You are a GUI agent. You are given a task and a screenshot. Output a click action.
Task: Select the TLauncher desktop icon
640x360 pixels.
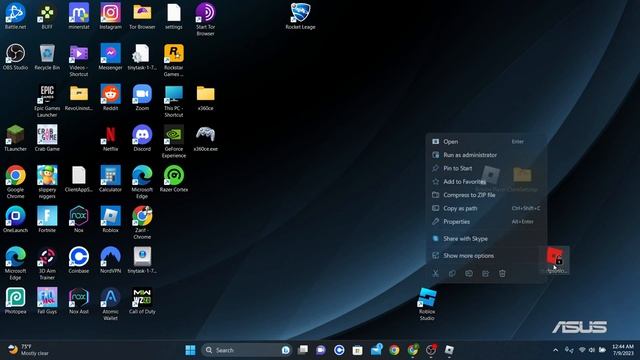pos(16,138)
